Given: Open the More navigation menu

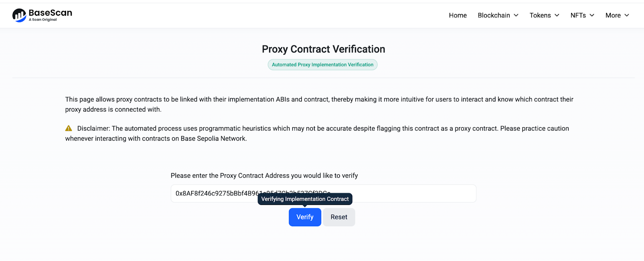Looking at the screenshot, I should point(613,15).
